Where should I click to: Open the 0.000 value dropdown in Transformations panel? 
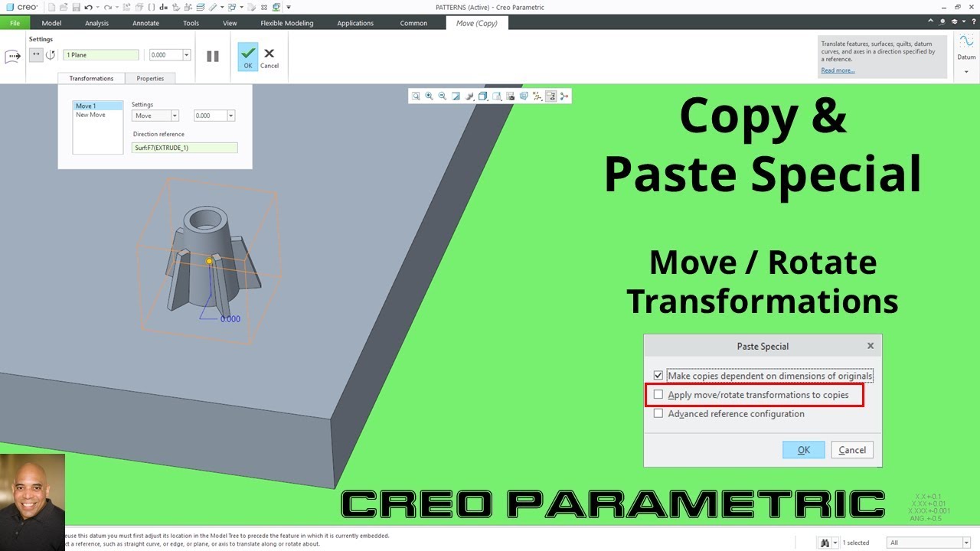pos(231,116)
